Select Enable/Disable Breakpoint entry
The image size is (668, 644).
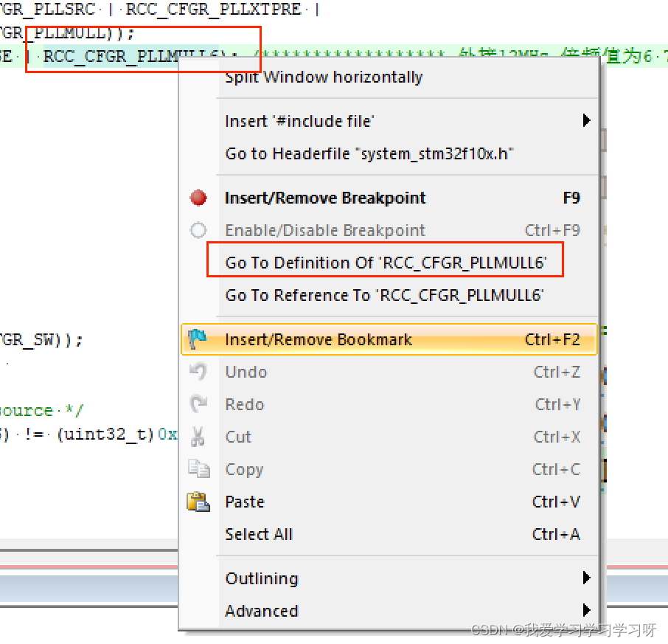[x=389, y=230]
